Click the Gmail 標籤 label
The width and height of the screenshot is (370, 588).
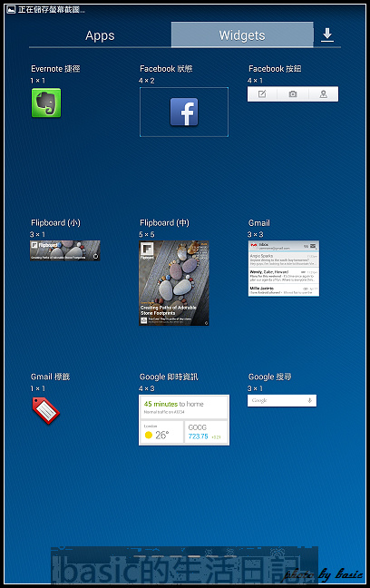pyautogui.click(x=50, y=377)
